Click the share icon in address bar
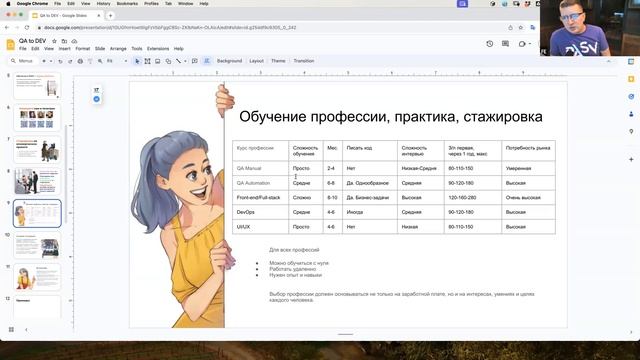The height and width of the screenshot is (360, 640). pyautogui.click(x=510, y=28)
